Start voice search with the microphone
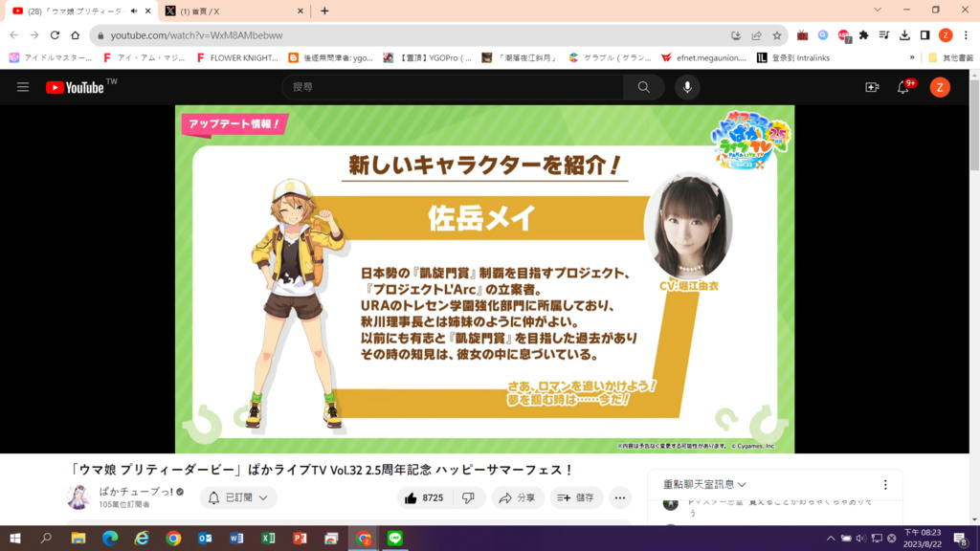 pos(687,87)
